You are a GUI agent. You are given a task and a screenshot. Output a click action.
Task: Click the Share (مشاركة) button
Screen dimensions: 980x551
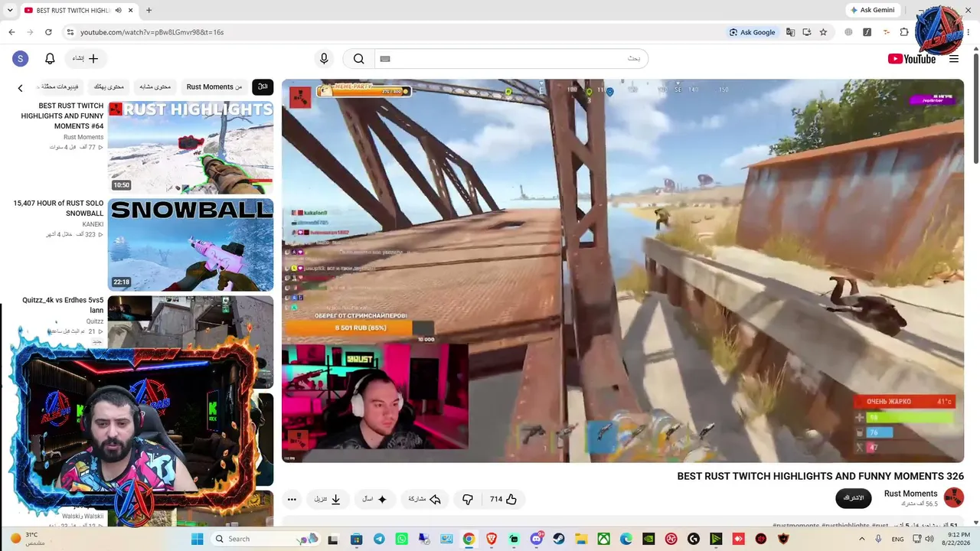pyautogui.click(x=424, y=500)
